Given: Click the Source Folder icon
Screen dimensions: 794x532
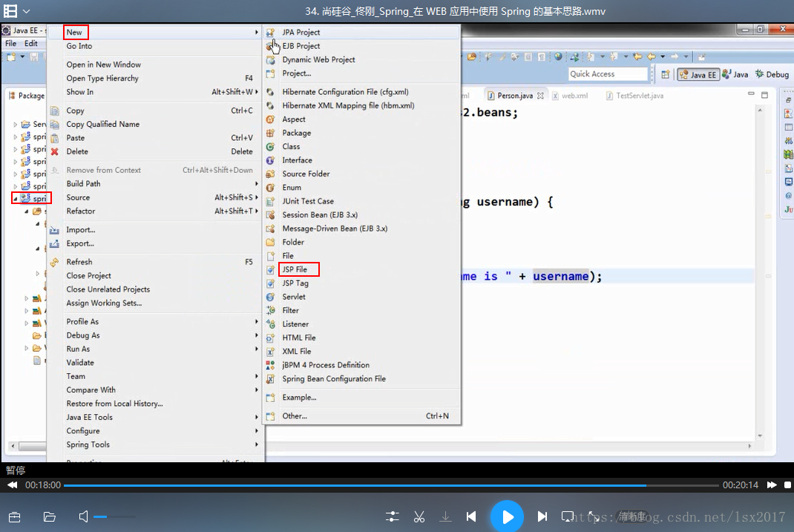Looking at the screenshot, I should coord(270,174).
